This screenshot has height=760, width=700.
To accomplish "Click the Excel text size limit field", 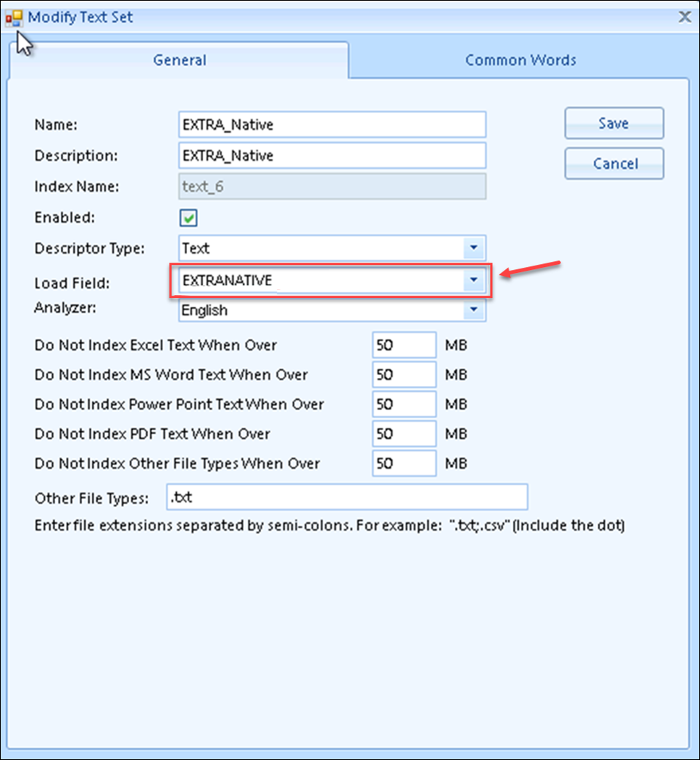I will coord(404,345).
